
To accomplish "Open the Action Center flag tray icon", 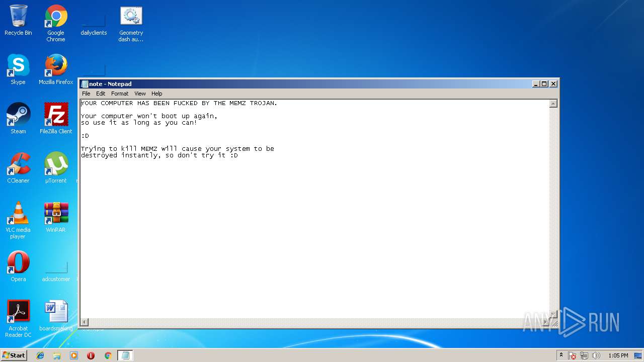I will click(x=572, y=355).
